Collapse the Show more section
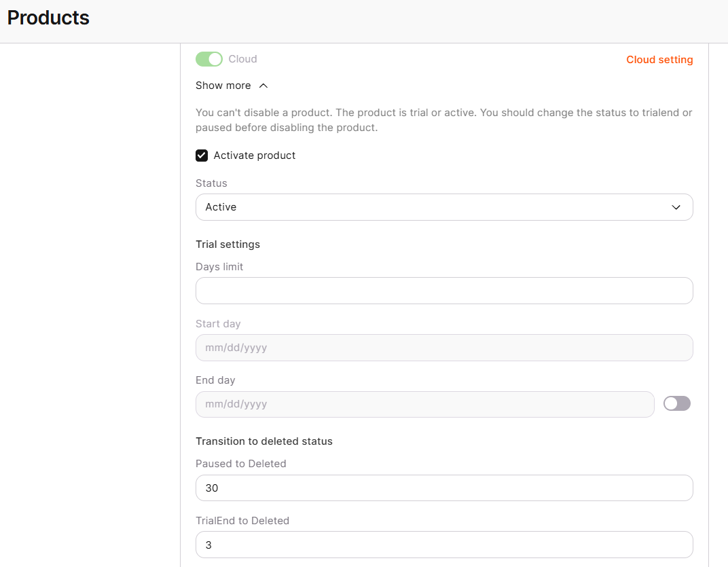This screenshot has height=567, width=728. coord(232,86)
